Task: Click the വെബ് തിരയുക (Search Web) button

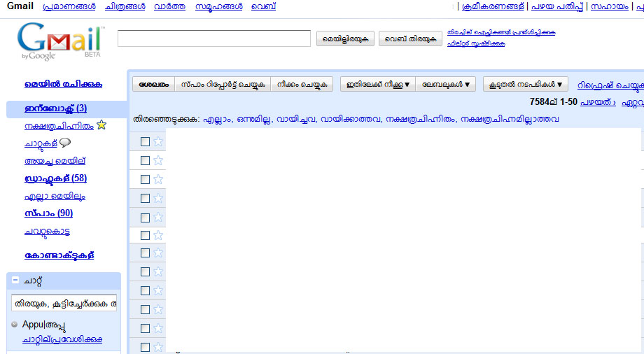Action: tap(410, 39)
